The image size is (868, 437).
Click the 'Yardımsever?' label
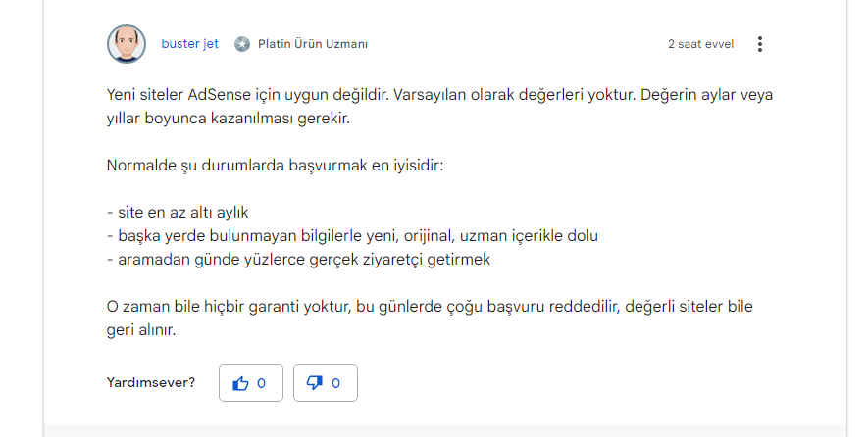(151, 382)
